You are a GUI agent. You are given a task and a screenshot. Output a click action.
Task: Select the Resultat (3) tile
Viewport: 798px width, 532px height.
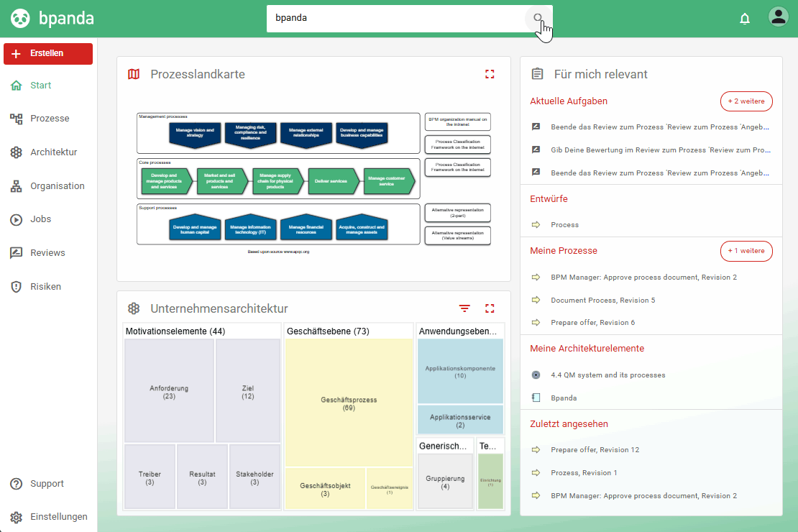[202, 477]
